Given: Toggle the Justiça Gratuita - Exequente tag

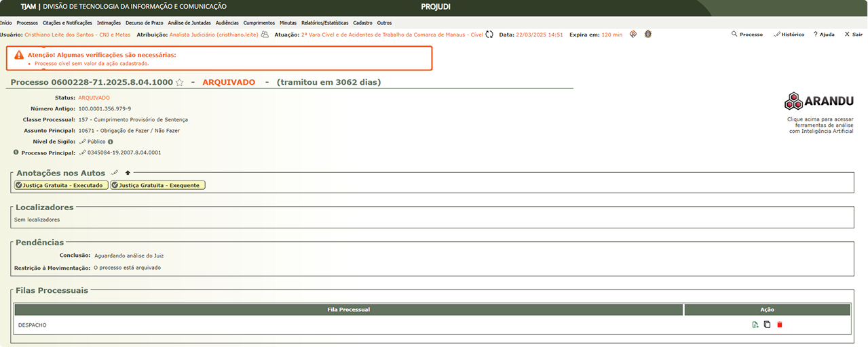Looking at the screenshot, I should click(x=157, y=185).
